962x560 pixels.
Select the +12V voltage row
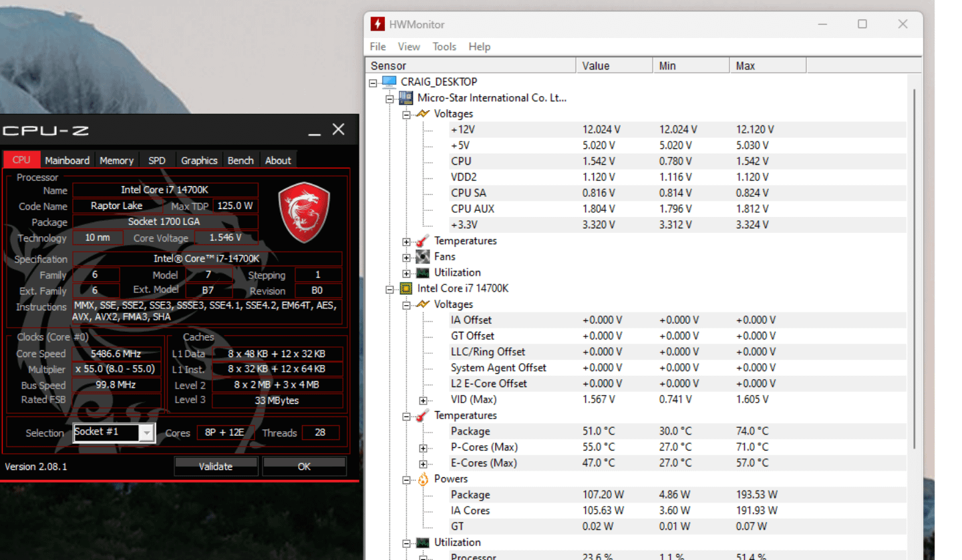point(677,129)
